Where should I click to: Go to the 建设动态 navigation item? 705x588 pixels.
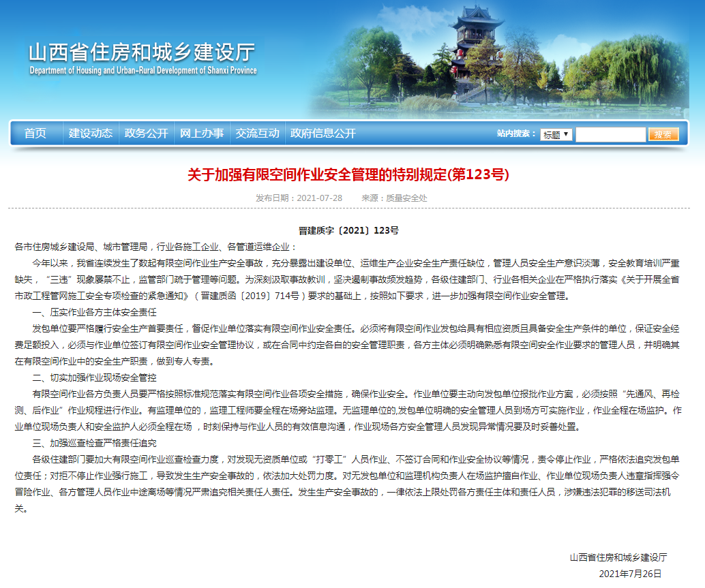[90, 134]
